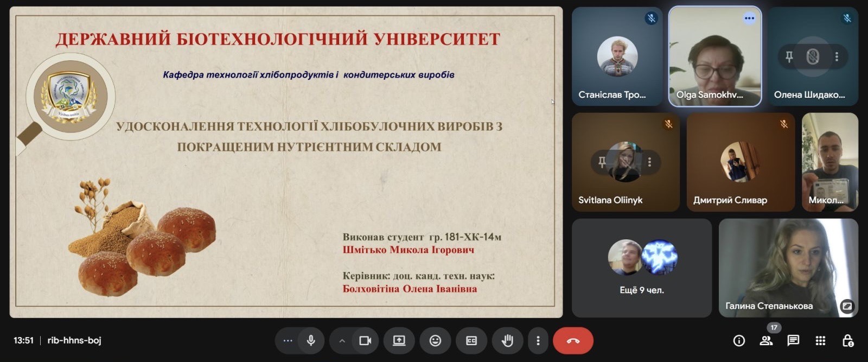Screen dimensions: 868x362
Task: Expand audio/video settings chevron arrow
Action: coord(342,341)
